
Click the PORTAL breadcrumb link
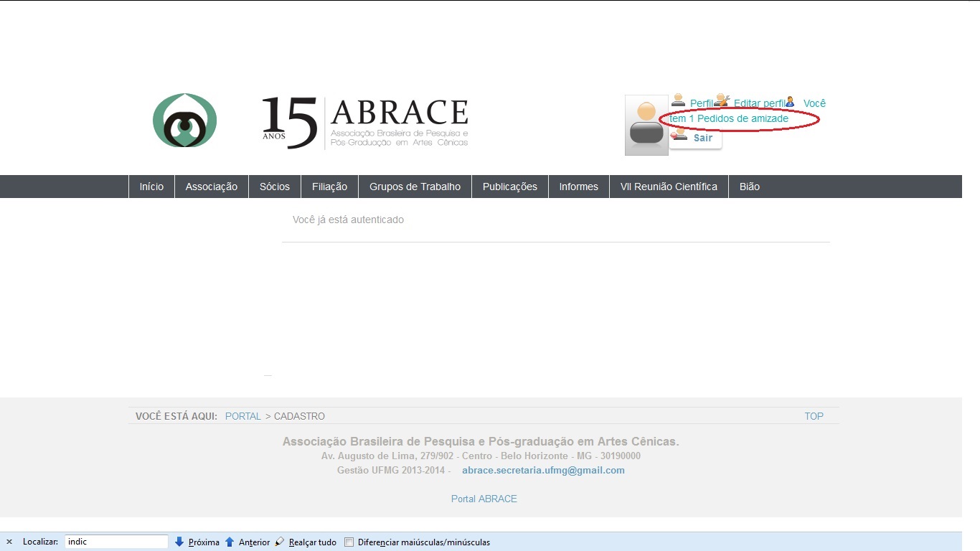point(242,416)
